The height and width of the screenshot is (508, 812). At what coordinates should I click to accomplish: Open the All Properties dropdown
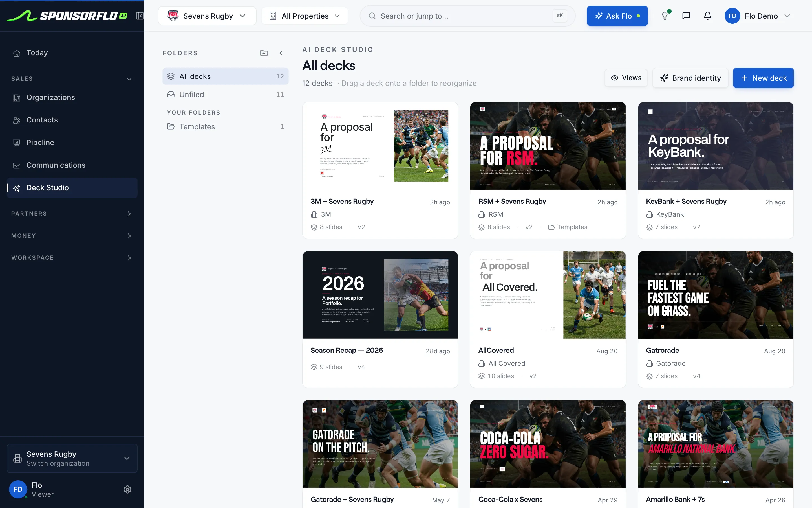[x=305, y=16]
